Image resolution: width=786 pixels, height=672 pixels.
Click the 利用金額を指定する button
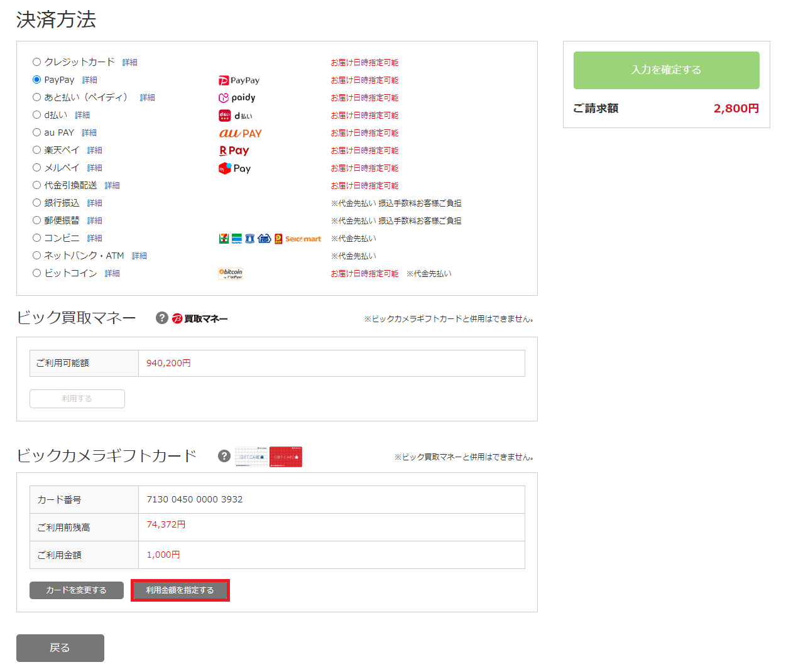[x=180, y=590]
